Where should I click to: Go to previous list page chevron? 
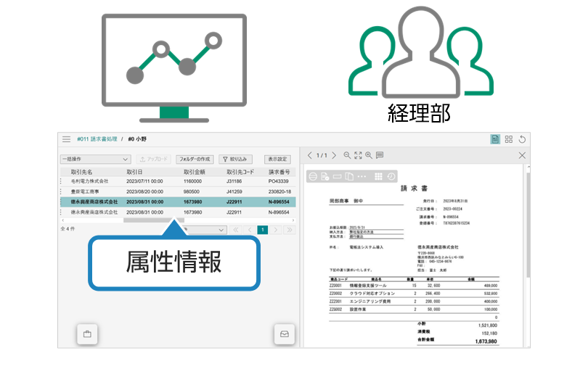tap(250, 230)
